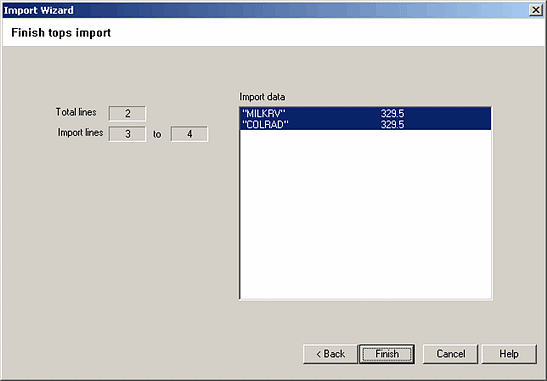
Task: Click the "Import lines" label
Action: pyautogui.click(x=80, y=133)
